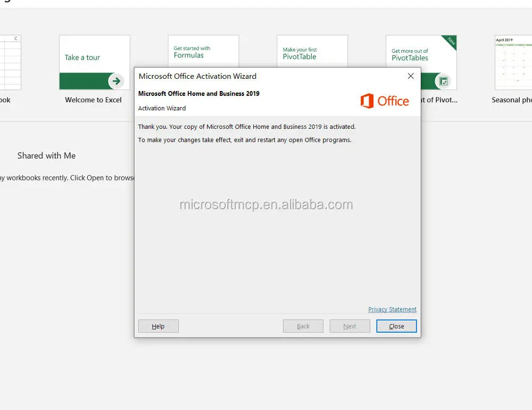Open the Take a tour template thumbnail
The width and height of the screenshot is (532, 410).
pyautogui.click(x=95, y=62)
